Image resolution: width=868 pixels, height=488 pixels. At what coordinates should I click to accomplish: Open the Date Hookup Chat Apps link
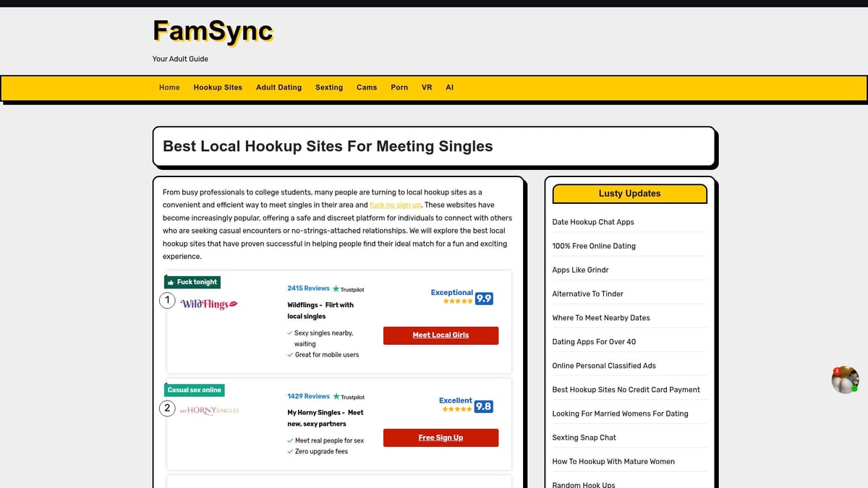click(592, 222)
